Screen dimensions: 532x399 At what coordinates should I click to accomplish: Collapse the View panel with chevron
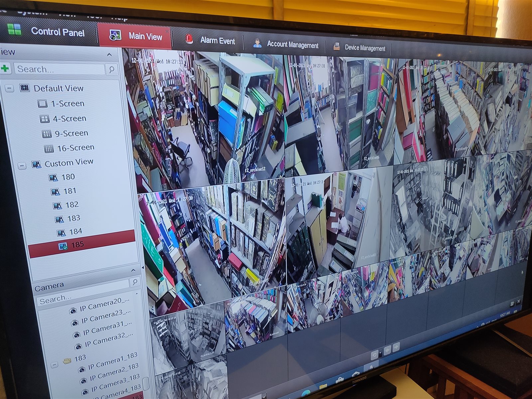(109, 55)
